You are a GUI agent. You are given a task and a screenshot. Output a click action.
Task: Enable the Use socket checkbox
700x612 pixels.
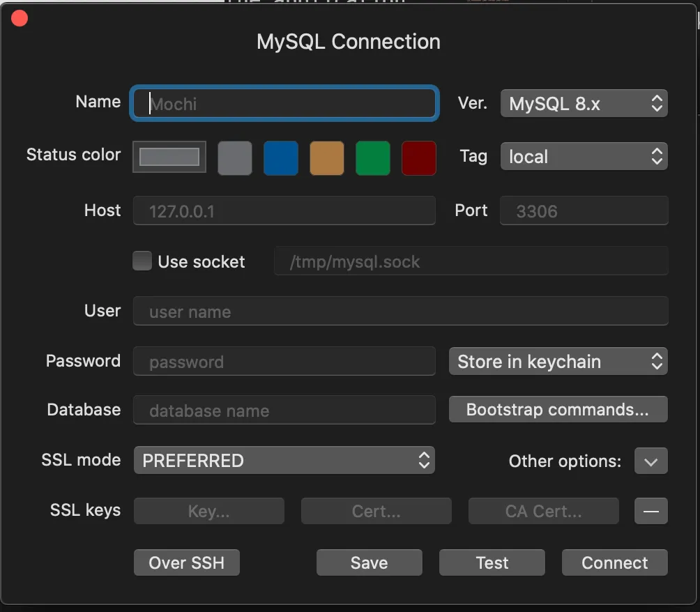[142, 261]
